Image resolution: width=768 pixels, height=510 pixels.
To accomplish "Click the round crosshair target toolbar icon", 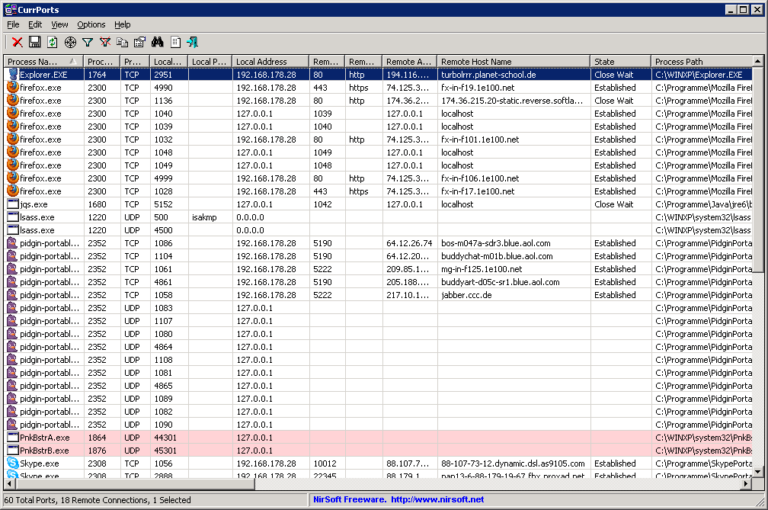I will tap(71, 42).
